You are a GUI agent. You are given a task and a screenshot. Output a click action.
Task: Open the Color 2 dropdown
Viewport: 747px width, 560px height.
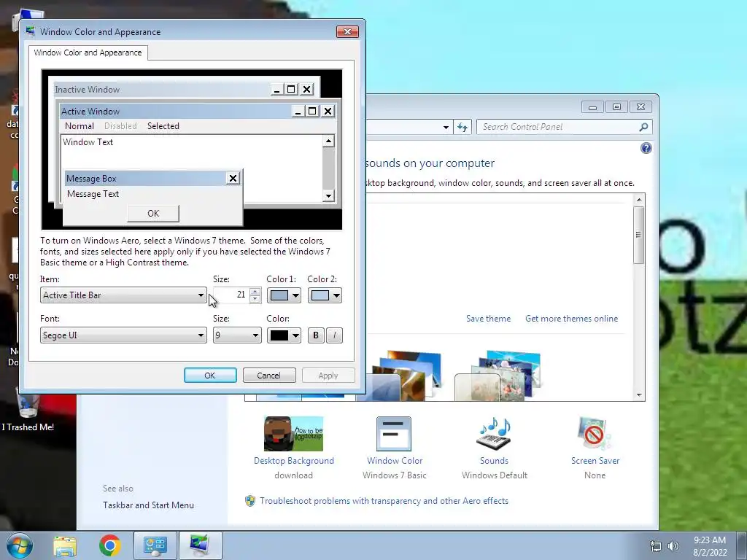tap(325, 295)
